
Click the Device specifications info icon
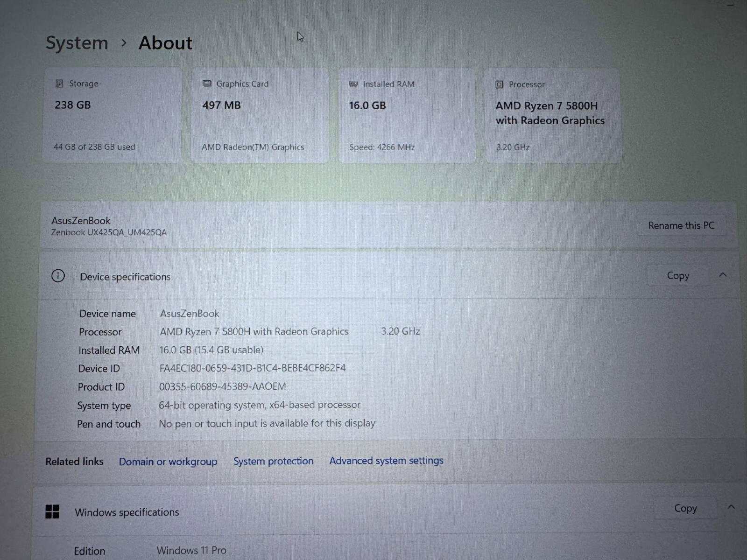coord(58,276)
